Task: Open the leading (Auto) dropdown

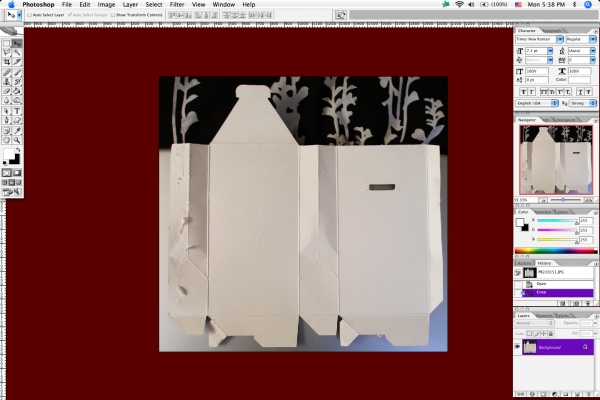Action: pos(593,51)
